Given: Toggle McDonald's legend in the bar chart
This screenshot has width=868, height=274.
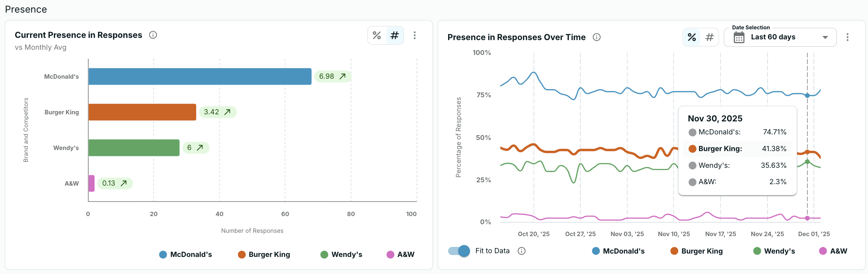Looking at the screenshot, I should 186,254.
